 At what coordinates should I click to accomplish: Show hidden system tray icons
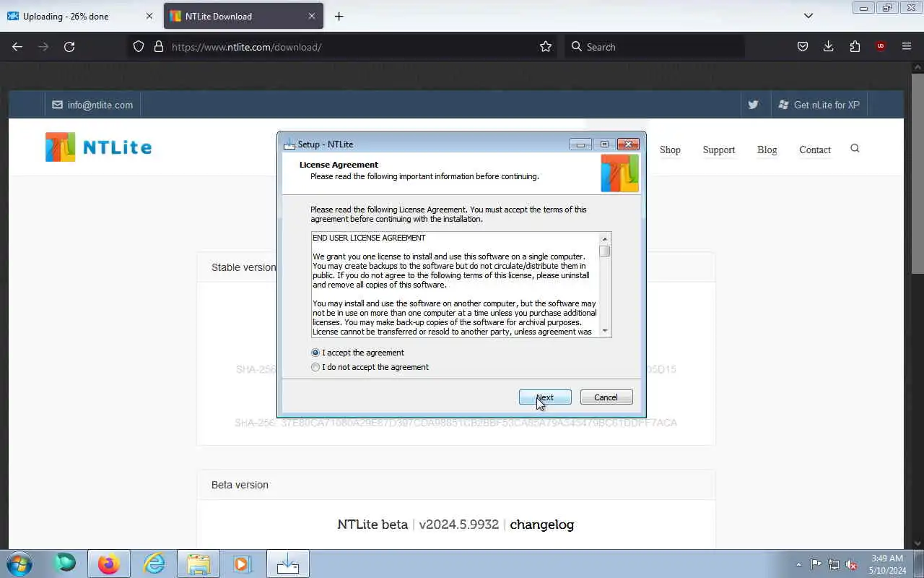pyautogui.click(x=798, y=564)
